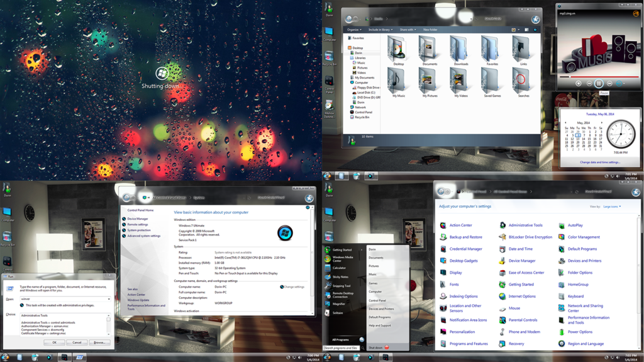Go to previous track in media player
Image resolution: width=644 pixels, height=362 pixels.
click(589, 84)
